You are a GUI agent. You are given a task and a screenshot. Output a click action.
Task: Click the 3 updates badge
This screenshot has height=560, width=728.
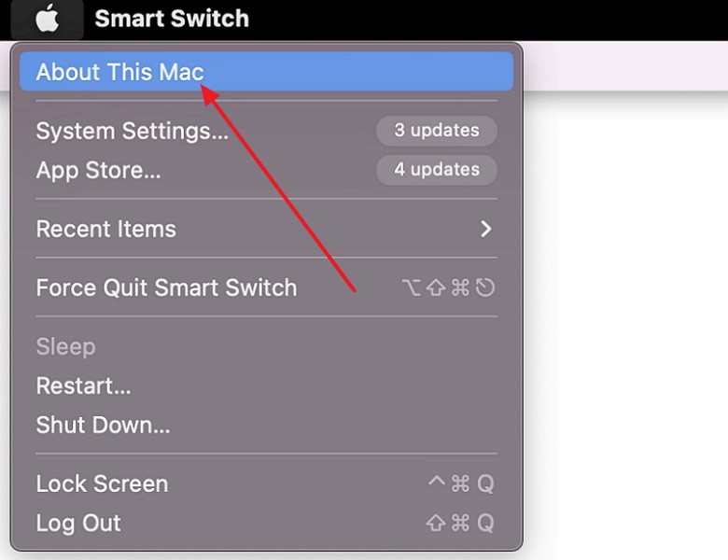point(437,131)
